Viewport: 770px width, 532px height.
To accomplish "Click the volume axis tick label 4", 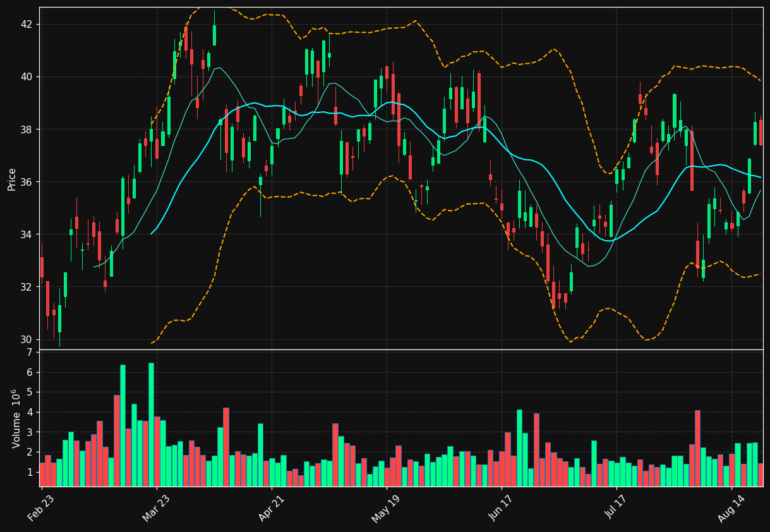I will tap(29, 413).
